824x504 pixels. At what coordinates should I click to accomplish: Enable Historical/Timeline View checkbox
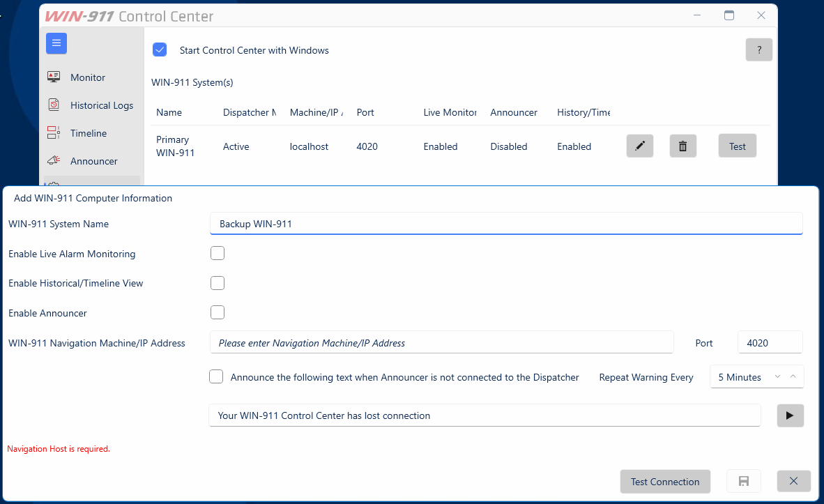[x=217, y=283]
